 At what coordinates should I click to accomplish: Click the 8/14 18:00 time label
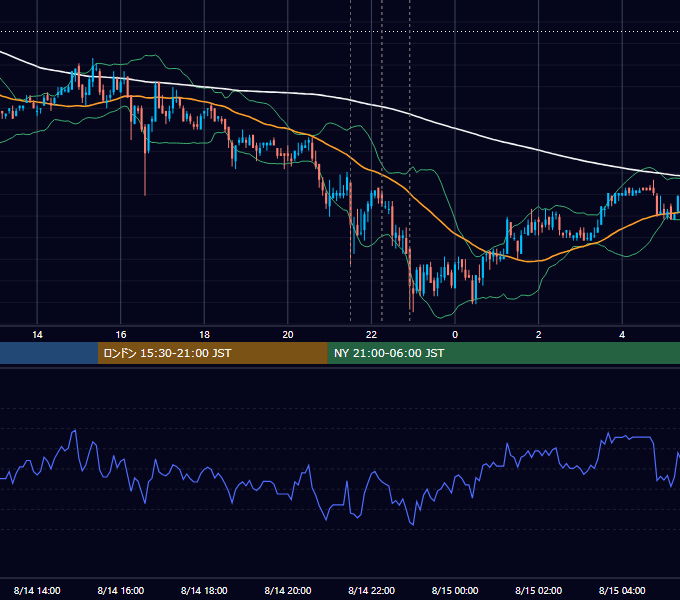[204, 590]
